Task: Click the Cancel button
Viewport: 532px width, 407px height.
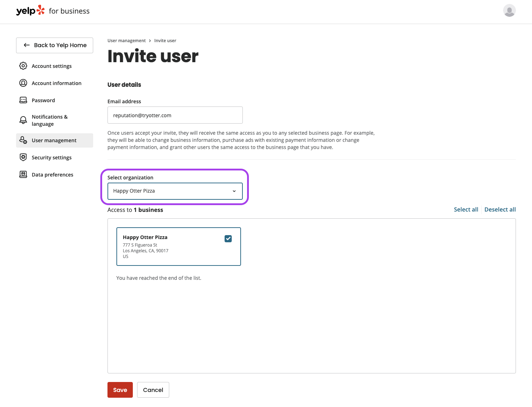Action: [153, 390]
